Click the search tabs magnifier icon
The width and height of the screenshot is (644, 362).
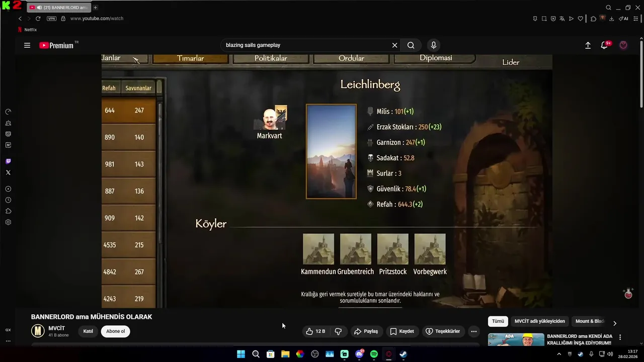(609, 8)
